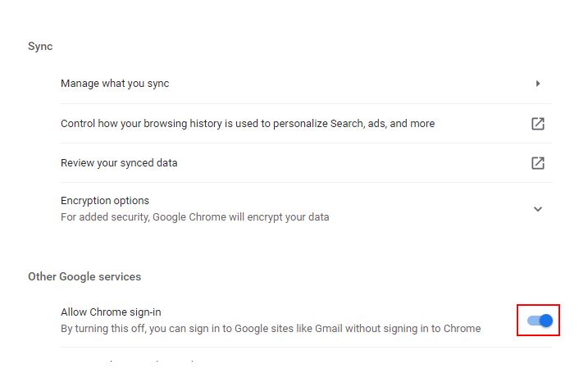The image size is (588, 387).
Task: Open the external link icon for browsing history control
Action: point(538,124)
